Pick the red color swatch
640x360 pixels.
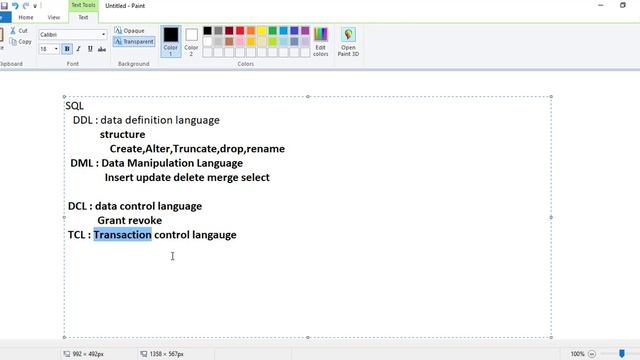(240, 31)
